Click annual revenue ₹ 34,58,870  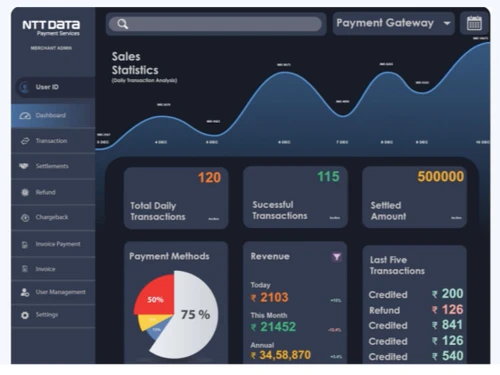click(x=281, y=355)
